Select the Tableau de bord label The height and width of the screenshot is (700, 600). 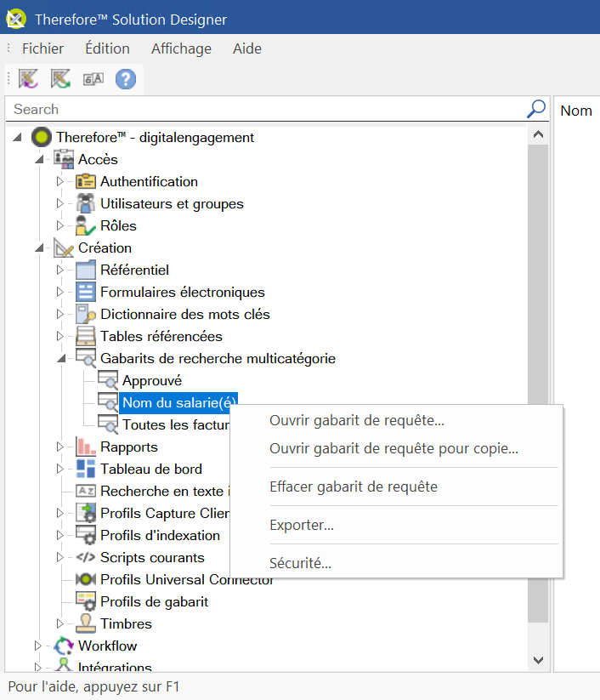click(151, 469)
